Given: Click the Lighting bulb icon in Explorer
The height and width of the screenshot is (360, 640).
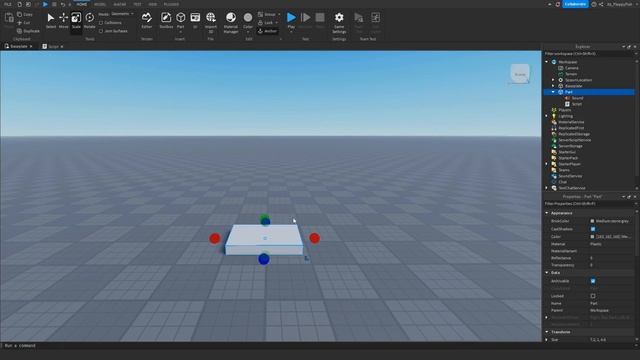Looking at the screenshot, I should tap(554, 116).
